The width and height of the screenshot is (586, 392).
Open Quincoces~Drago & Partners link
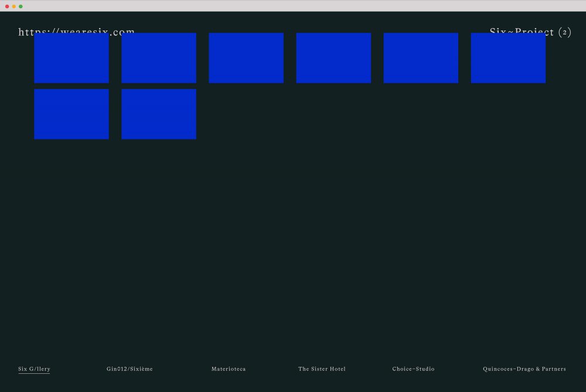(524, 369)
